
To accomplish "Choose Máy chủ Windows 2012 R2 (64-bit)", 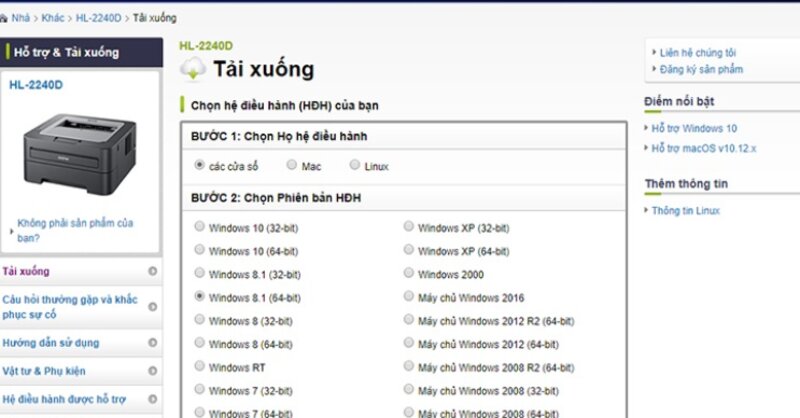I will (409, 319).
